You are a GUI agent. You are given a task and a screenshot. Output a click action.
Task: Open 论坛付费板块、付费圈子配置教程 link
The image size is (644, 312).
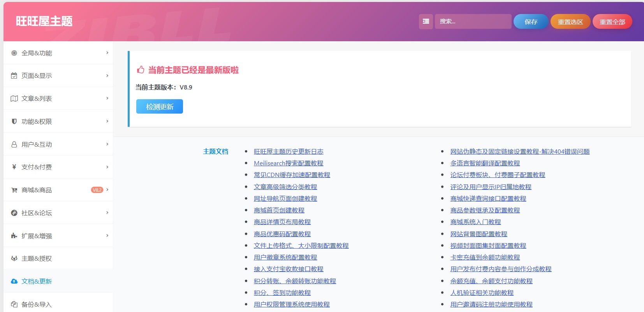pyautogui.click(x=498, y=175)
